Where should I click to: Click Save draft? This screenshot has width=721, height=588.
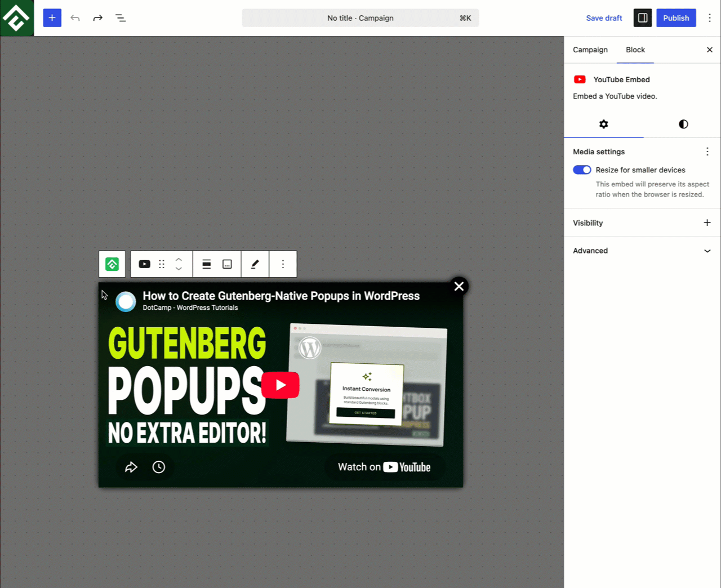pyautogui.click(x=604, y=18)
